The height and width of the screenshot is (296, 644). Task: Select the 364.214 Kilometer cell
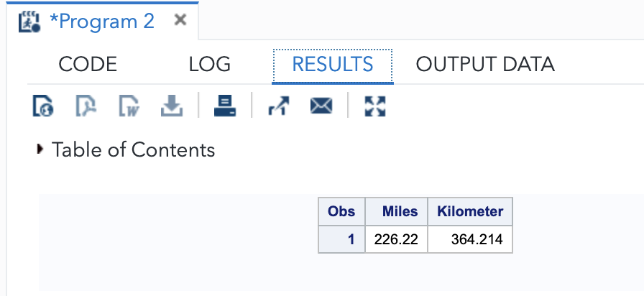470,239
